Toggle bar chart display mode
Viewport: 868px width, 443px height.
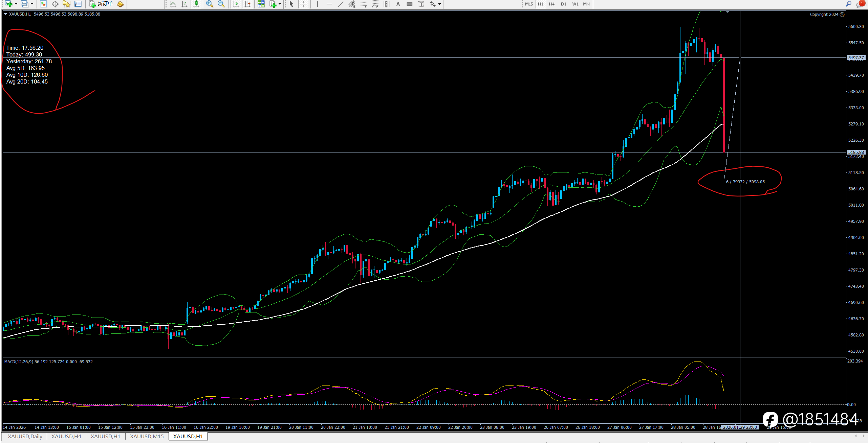[x=184, y=4]
